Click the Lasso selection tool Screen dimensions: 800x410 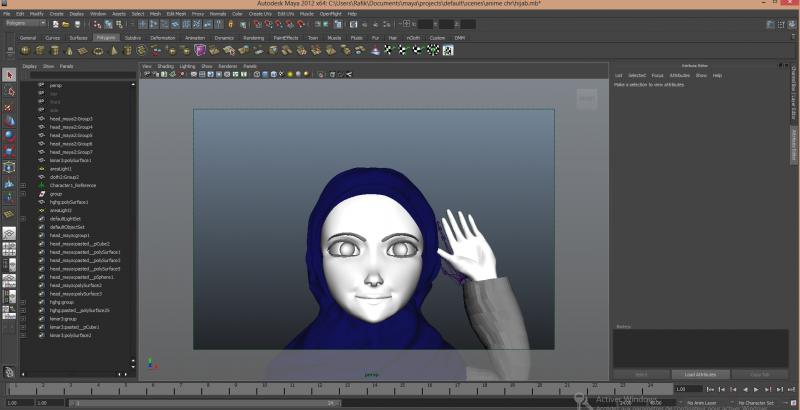pyautogui.click(x=9, y=90)
